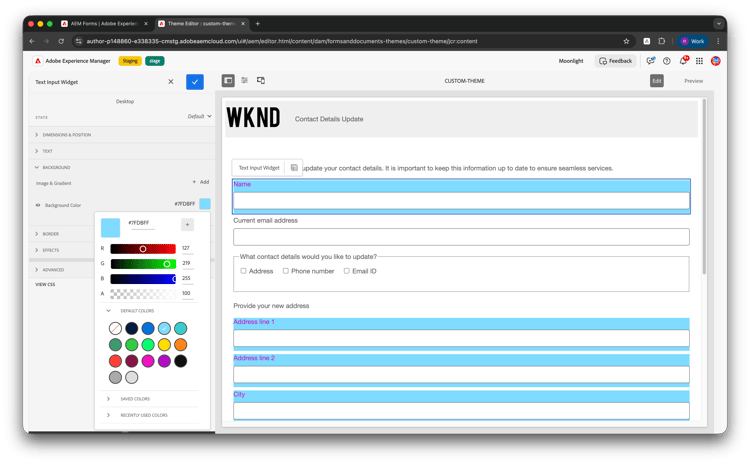The image size is (750, 464).
Task: Click the green stage badge
Action: coord(154,61)
